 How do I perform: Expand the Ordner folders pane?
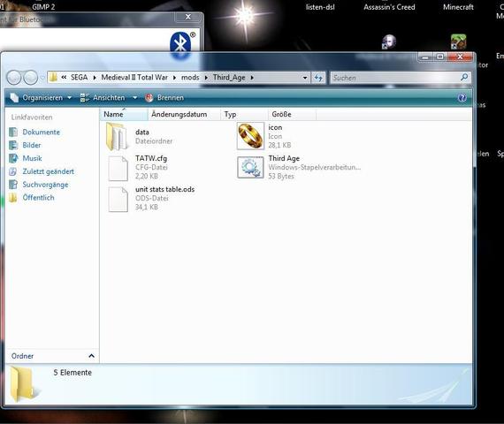tap(91, 356)
